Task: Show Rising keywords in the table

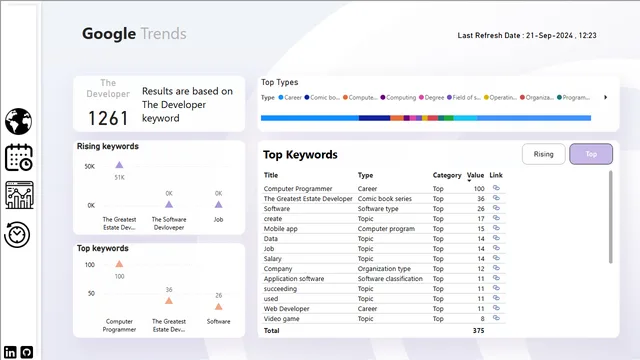Action: click(x=543, y=154)
